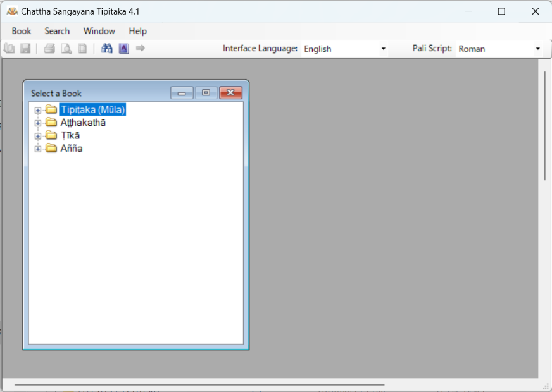Select the Ṭīkā tree item
The height and width of the screenshot is (392, 552).
click(70, 136)
